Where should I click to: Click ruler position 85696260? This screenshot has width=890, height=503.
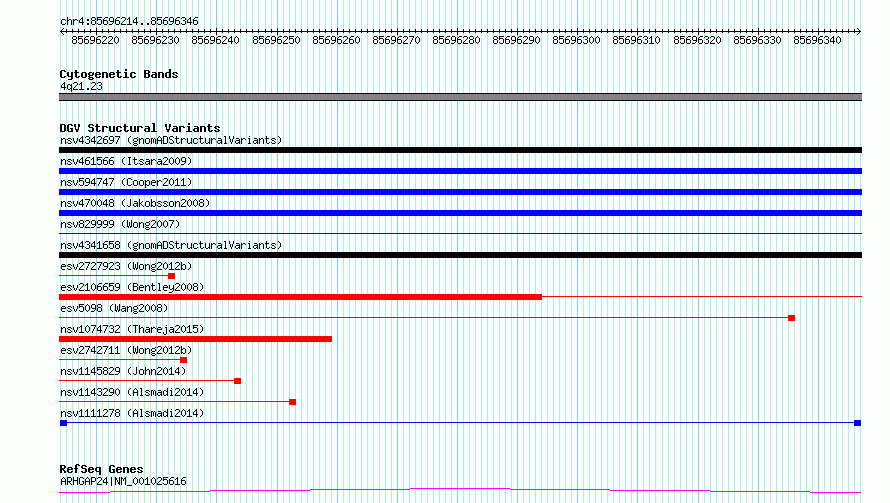click(336, 40)
